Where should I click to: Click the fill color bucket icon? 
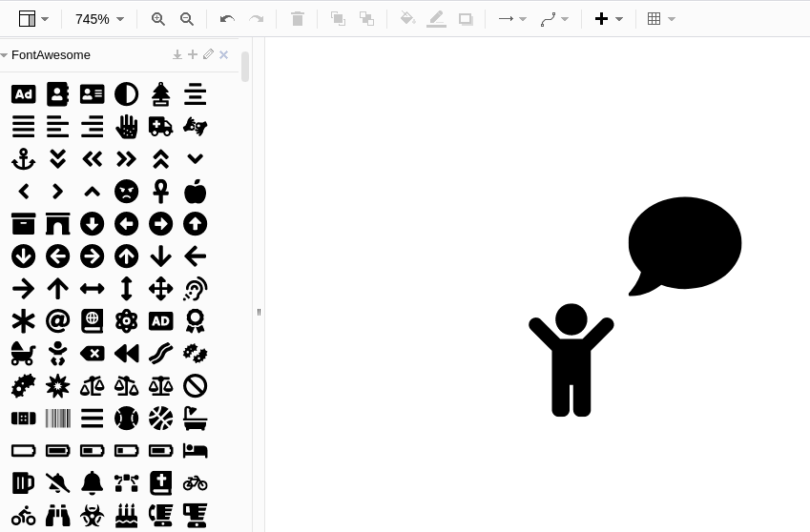[x=407, y=19]
